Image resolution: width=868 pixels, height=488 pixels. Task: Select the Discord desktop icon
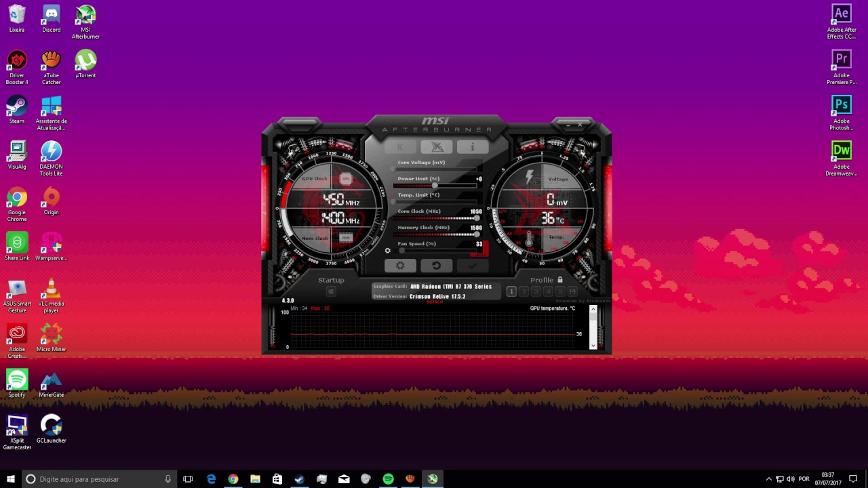point(52,19)
